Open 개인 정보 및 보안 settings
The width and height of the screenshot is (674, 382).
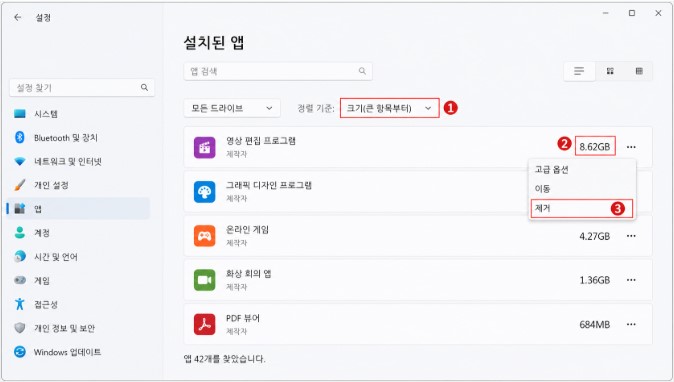[x=78, y=328]
